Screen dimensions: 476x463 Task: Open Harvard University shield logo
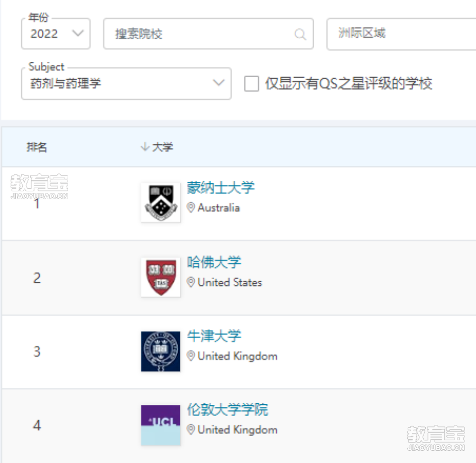[x=161, y=277]
